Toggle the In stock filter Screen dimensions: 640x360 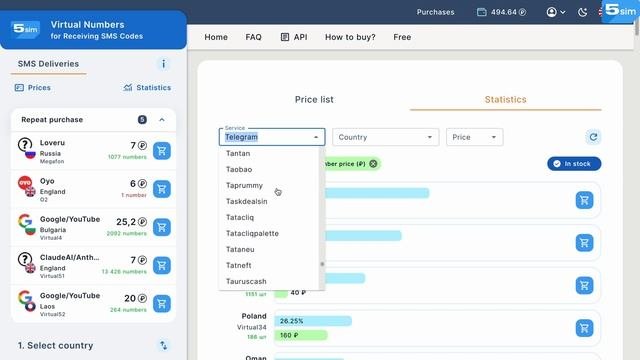(574, 164)
